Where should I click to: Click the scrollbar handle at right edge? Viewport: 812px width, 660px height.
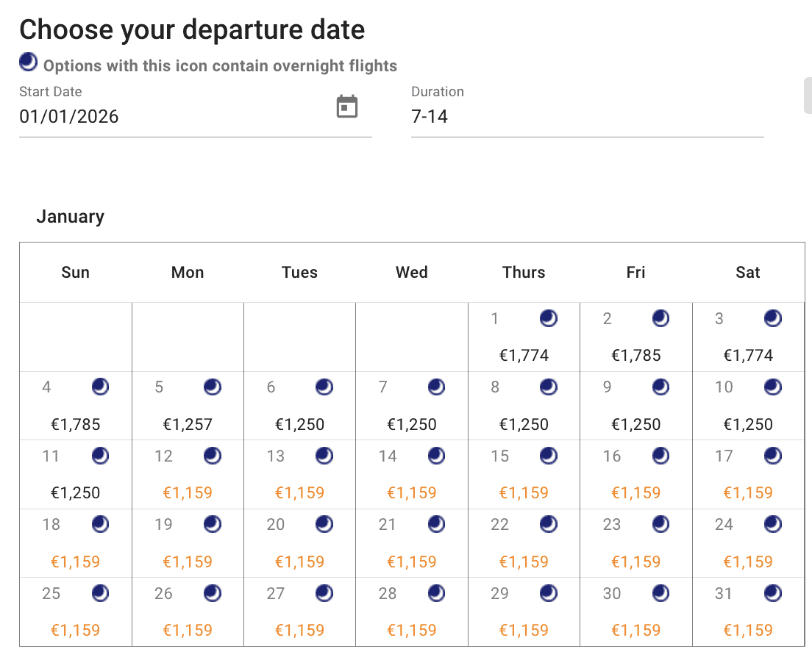point(808,96)
